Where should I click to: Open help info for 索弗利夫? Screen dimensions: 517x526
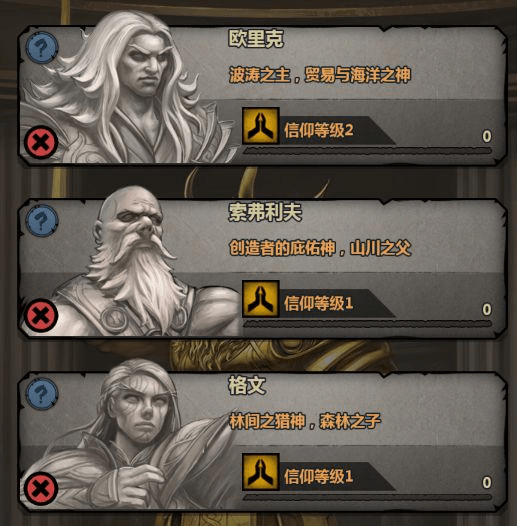point(42,221)
